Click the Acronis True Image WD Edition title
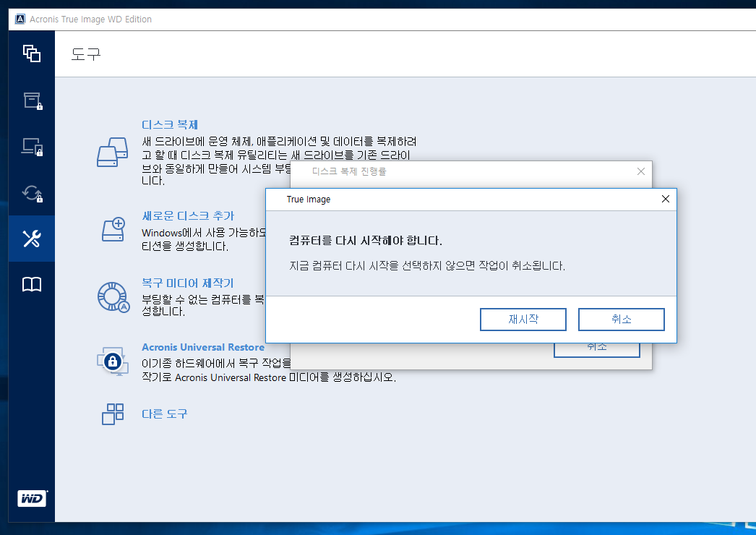 pos(90,20)
